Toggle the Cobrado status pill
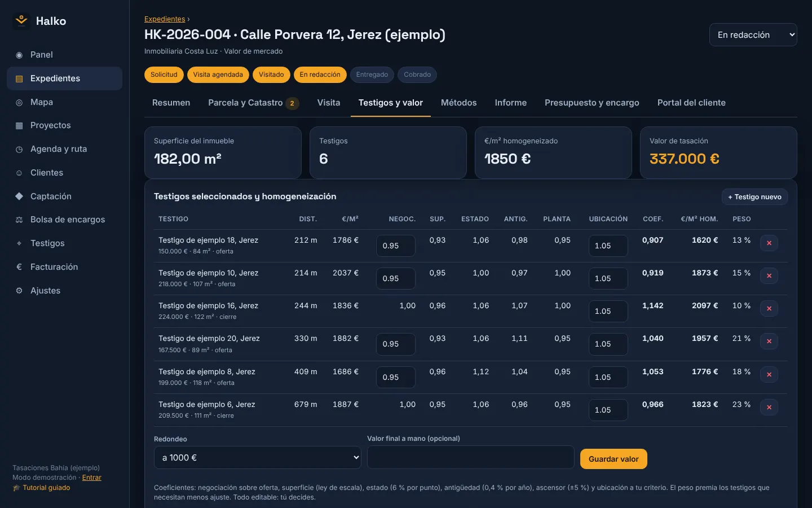Screen dimensions: 812x508 click(x=417, y=75)
